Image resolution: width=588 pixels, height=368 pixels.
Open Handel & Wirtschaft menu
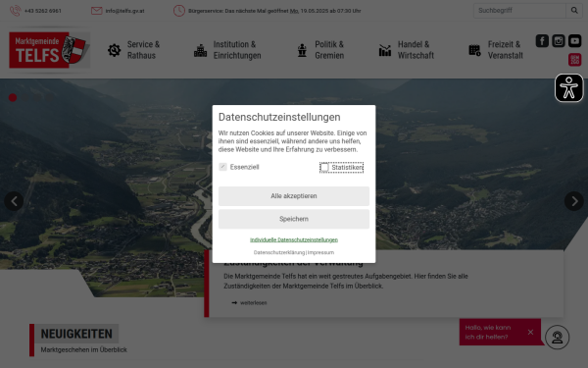tap(416, 50)
